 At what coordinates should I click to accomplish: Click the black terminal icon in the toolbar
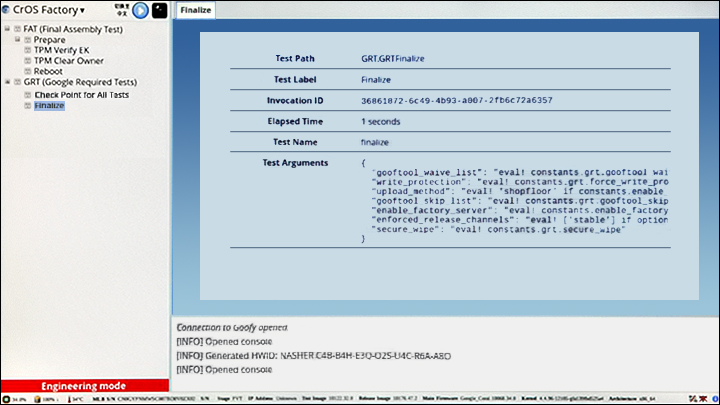159,10
